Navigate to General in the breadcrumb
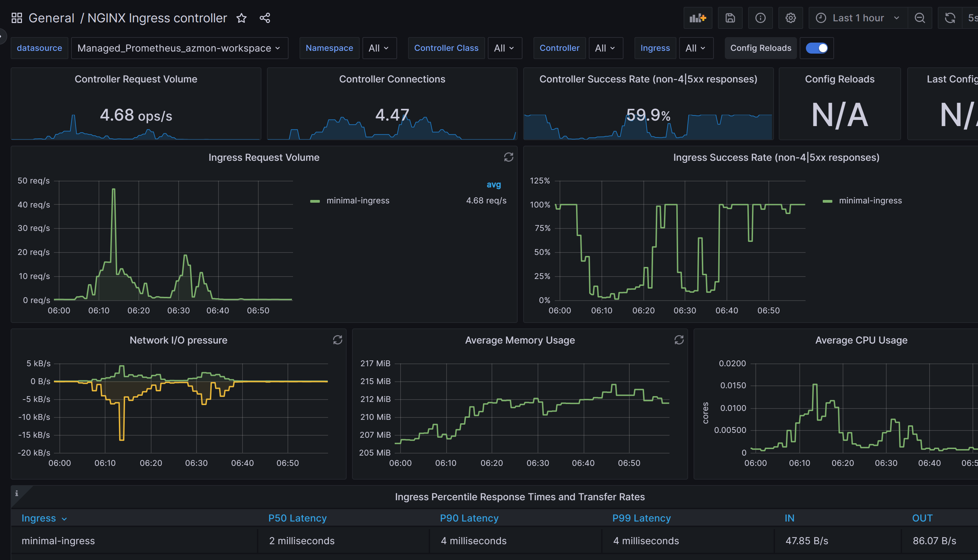The height and width of the screenshot is (560, 978). coord(51,18)
